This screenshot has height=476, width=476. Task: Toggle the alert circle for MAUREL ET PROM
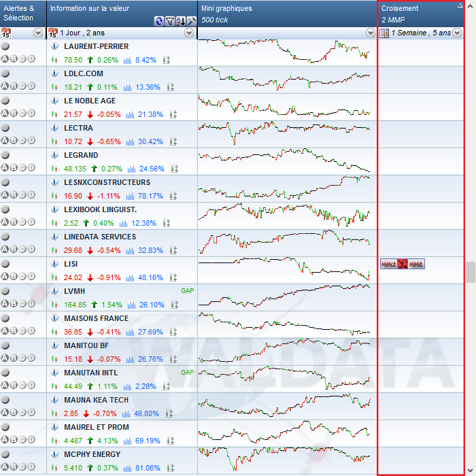click(x=5, y=427)
